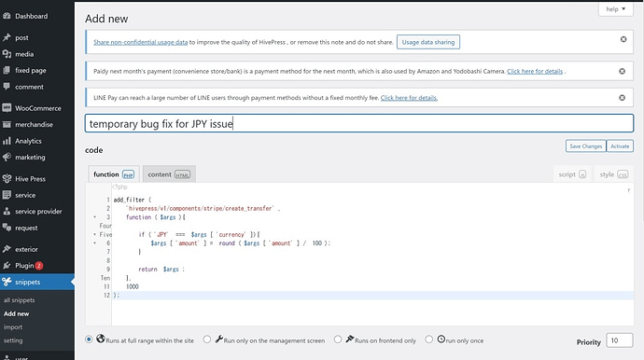Select Runs on frontend only option
Image resolution: width=644 pixels, height=360 pixels.
tap(338, 339)
